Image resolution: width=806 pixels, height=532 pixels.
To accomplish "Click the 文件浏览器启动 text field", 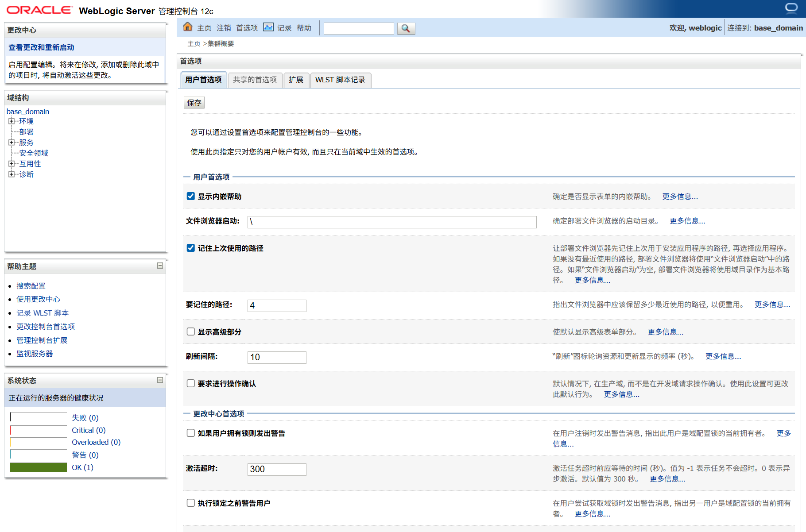I will (392, 222).
